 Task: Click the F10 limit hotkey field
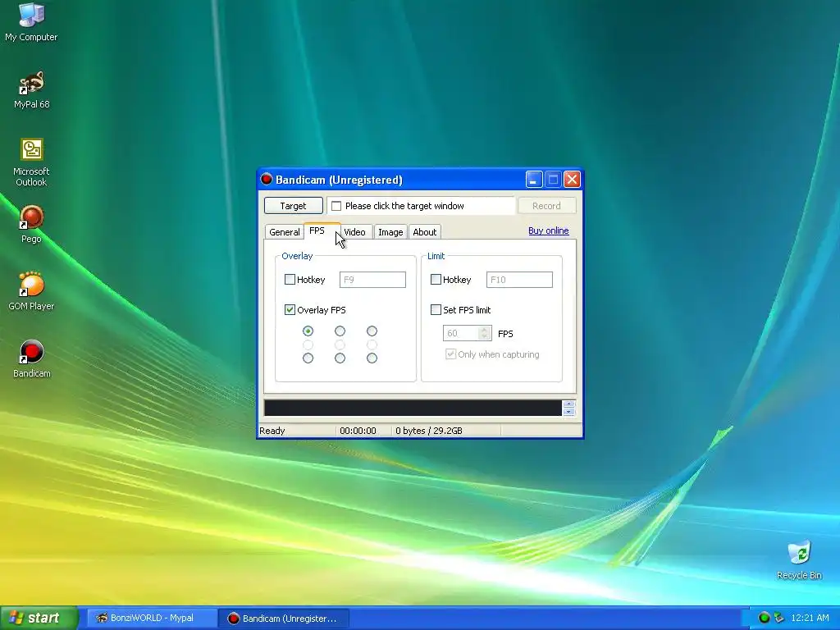pyautogui.click(x=519, y=280)
